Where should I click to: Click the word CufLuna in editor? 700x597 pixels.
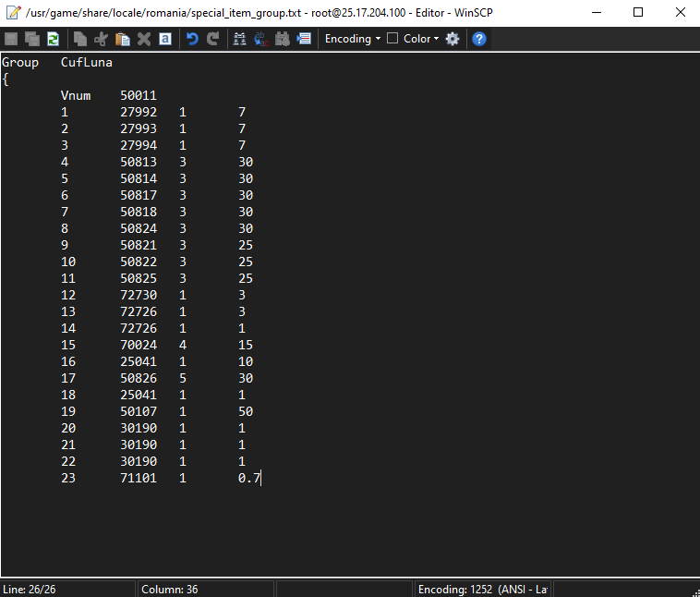click(87, 63)
